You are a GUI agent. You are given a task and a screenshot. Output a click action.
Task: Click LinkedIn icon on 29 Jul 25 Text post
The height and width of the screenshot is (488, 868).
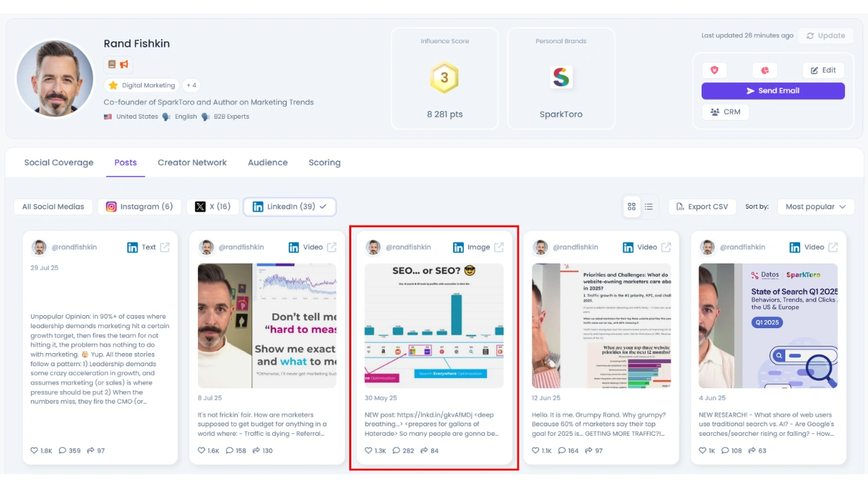click(132, 247)
